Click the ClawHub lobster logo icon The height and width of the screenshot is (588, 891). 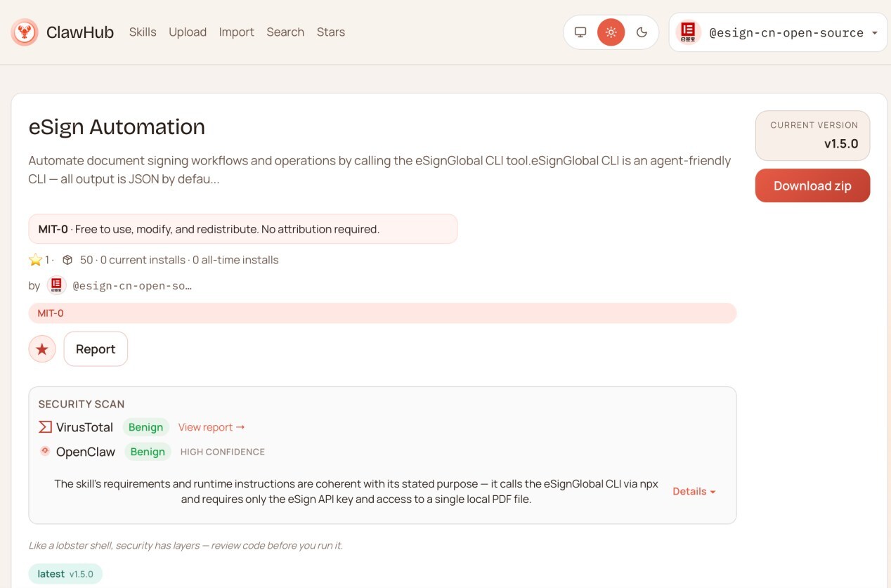point(25,32)
